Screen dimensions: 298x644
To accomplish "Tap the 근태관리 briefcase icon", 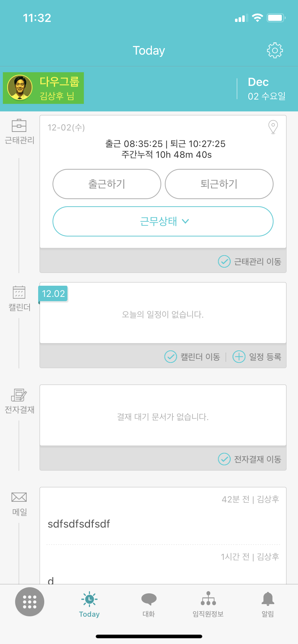I will tap(19, 125).
